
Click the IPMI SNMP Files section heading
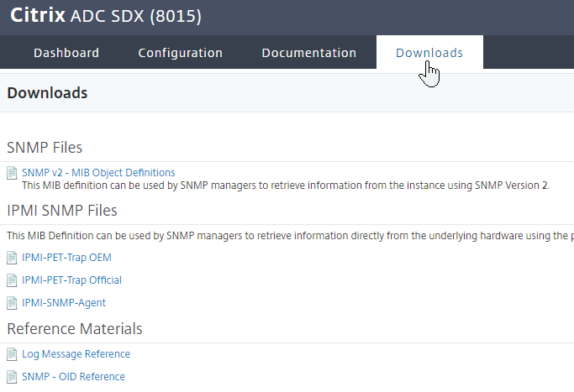tap(62, 211)
